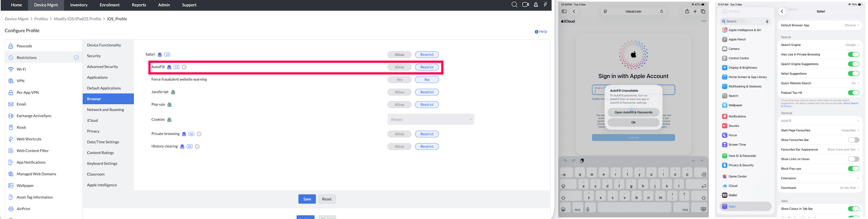Image resolution: width=868 pixels, height=219 pixels.
Task: Open Exchange ActiveSync payload
Action: coord(43,116)
